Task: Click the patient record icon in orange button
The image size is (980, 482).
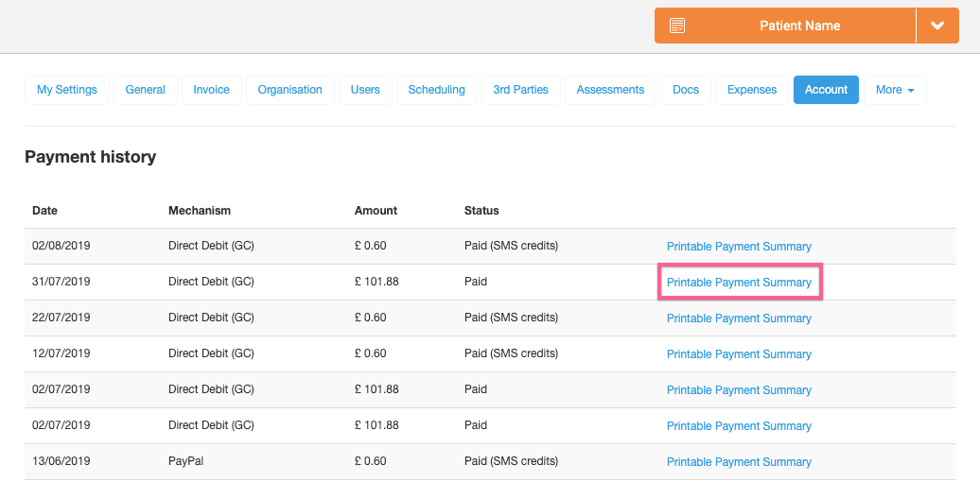Action: pos(677,26)
